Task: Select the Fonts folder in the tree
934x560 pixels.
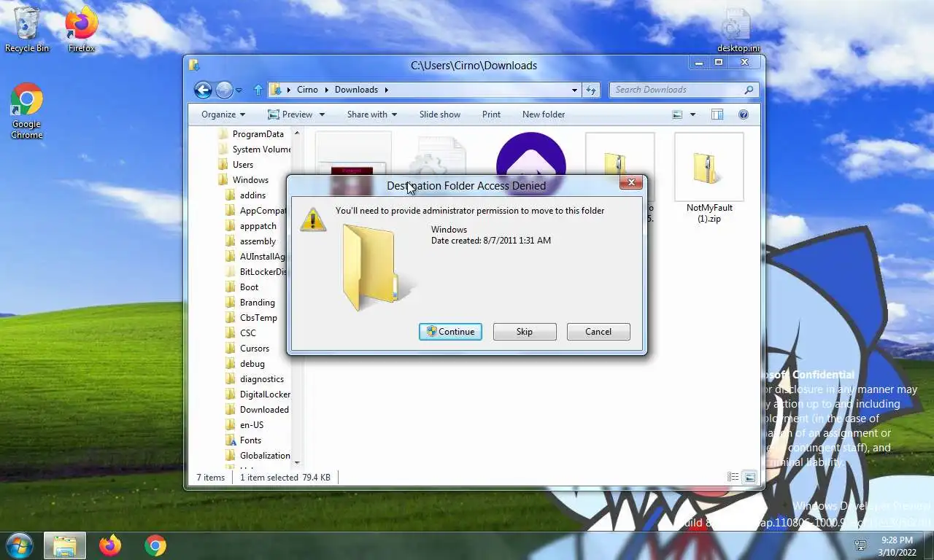Action: point(243,440)
